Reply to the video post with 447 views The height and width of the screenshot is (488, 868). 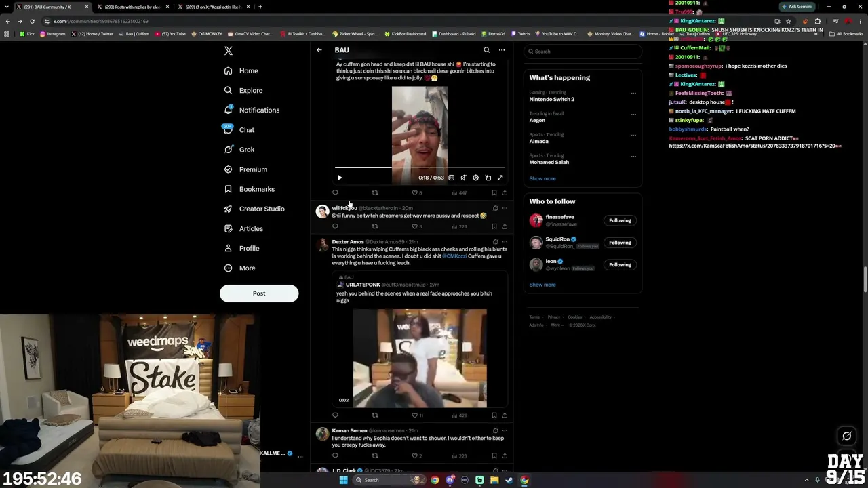pyautogui.click(x=335, y=192)
